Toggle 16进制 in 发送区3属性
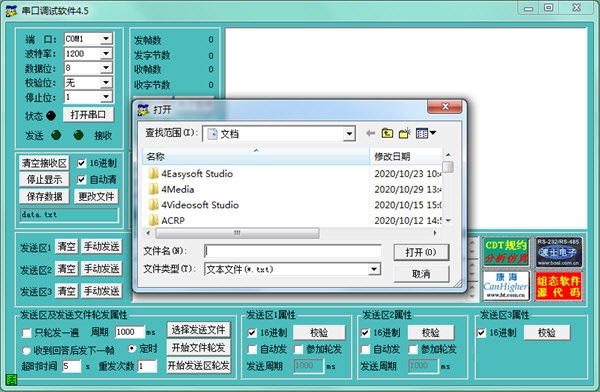600x392 pixels. (481, 333)
